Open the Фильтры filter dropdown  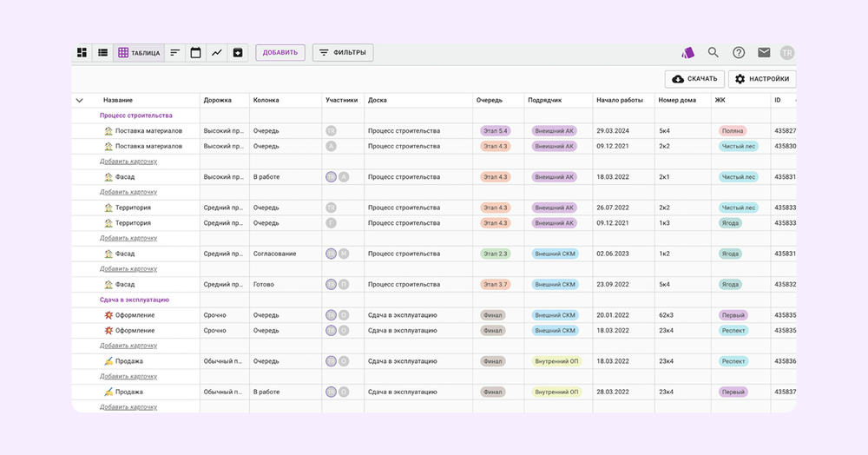point(343,53)
